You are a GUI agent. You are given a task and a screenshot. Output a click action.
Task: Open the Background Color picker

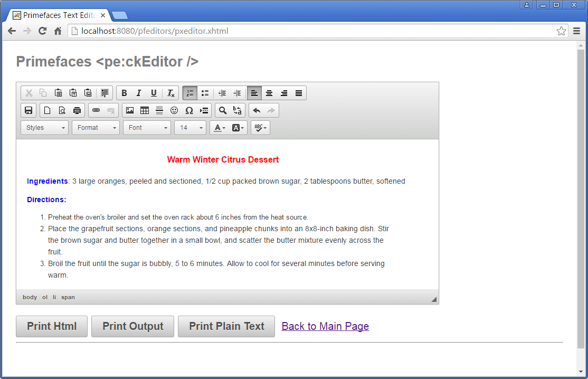click(238, 128)
